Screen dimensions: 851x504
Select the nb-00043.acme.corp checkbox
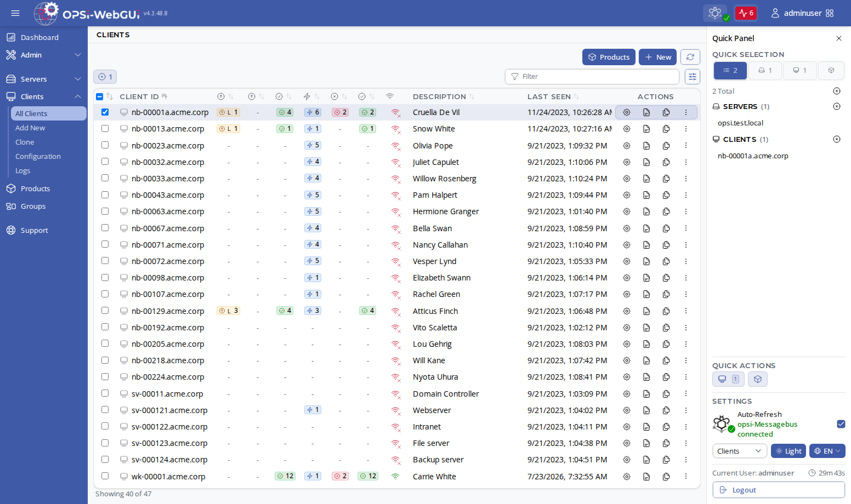point(105,194)
